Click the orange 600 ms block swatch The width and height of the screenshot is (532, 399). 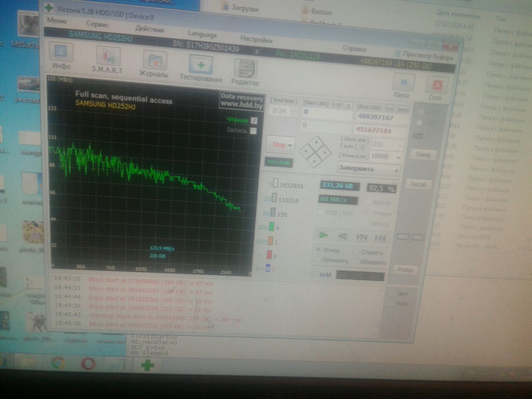(x=270, y=241)
